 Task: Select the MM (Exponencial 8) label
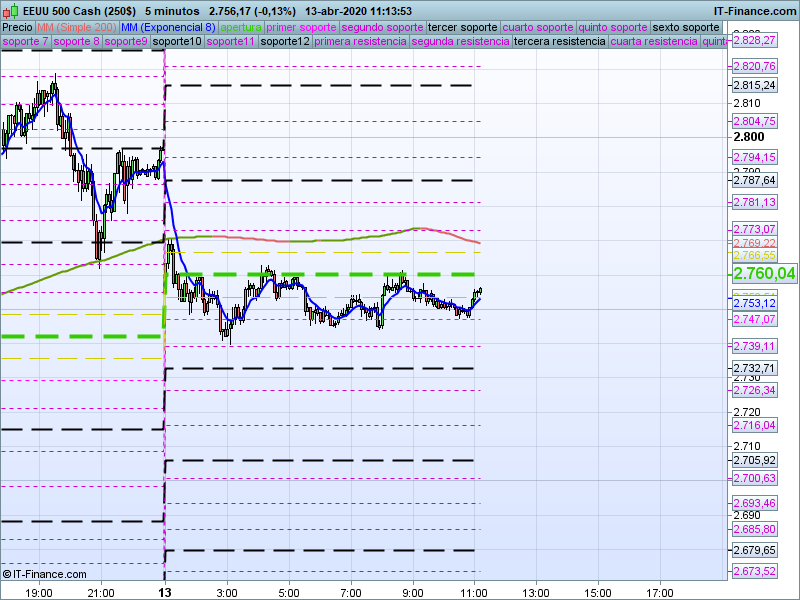coord(161,27)
